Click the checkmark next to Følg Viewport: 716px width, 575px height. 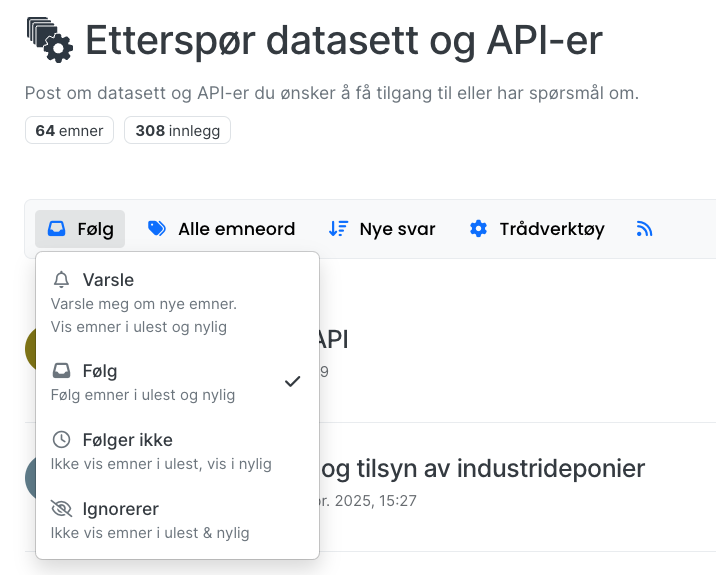[292, 381]
